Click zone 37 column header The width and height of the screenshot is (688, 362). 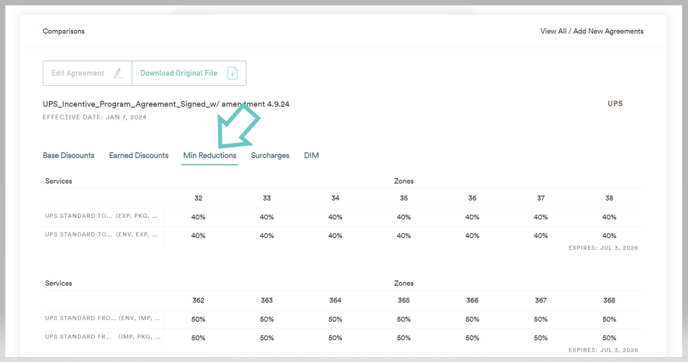541,198
